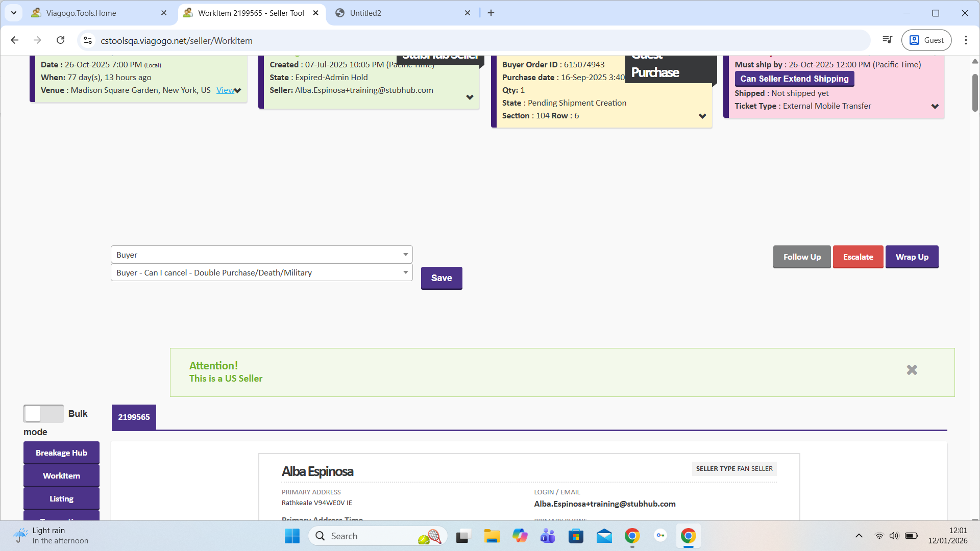Click the site information icon in address bar
This screenshot has width=980, height=551.
click(x=88, y=40)
